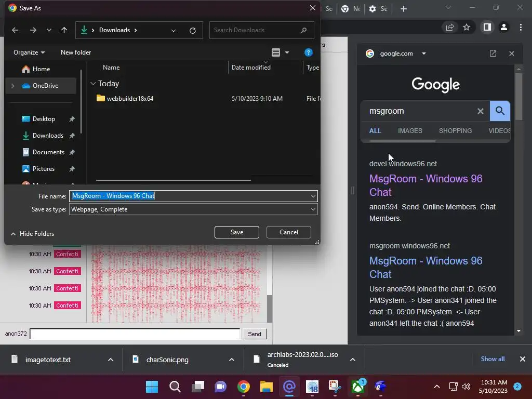Screen dimensions: 532x399
Task: Unpin Desktop using its pin icon
Action: pyautogui.click(x=72, y=119)
